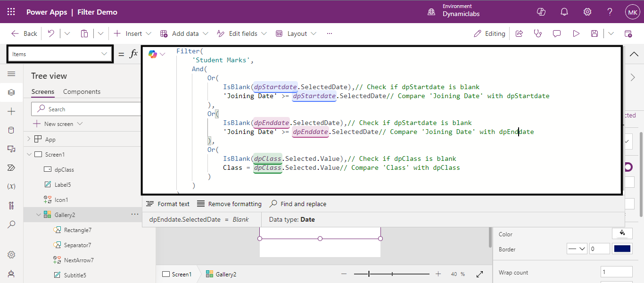Open the notifications bell
Viewport: 644px width, 283px height.
564,12
